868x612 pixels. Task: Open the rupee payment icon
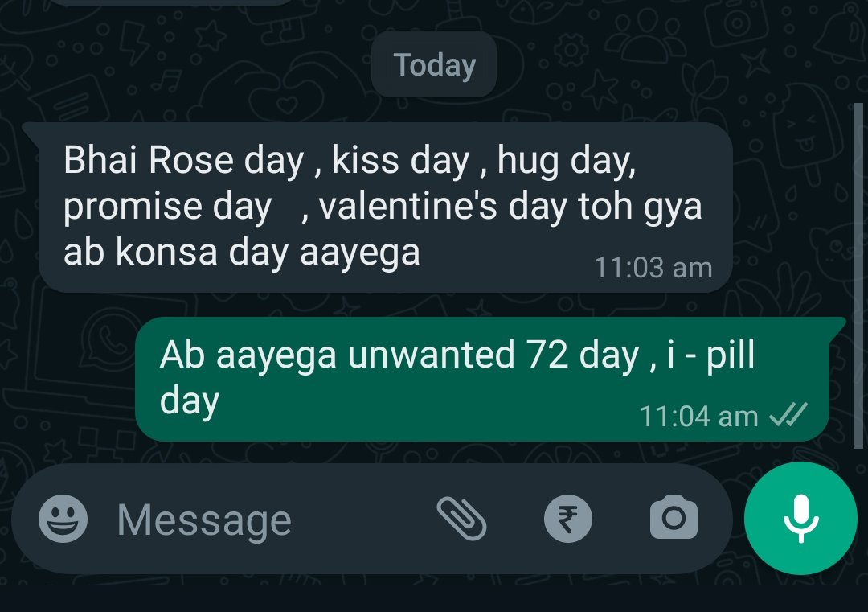coord(568,519)
